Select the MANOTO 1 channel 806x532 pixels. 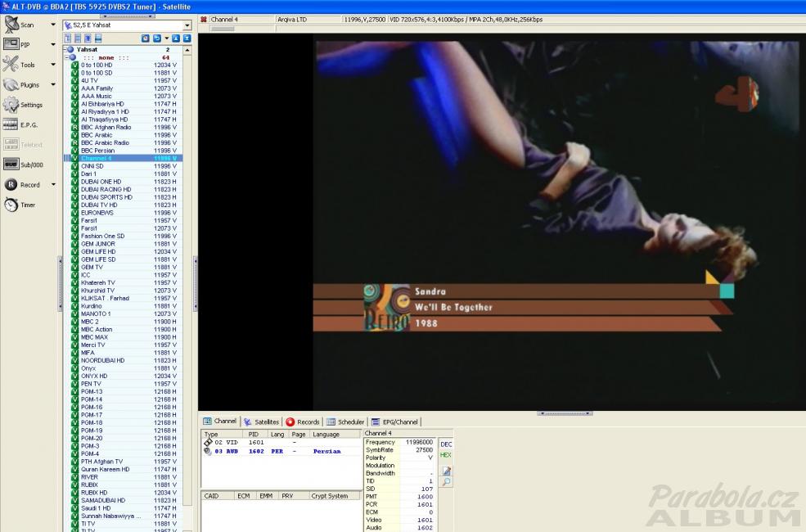coord(124,314)
